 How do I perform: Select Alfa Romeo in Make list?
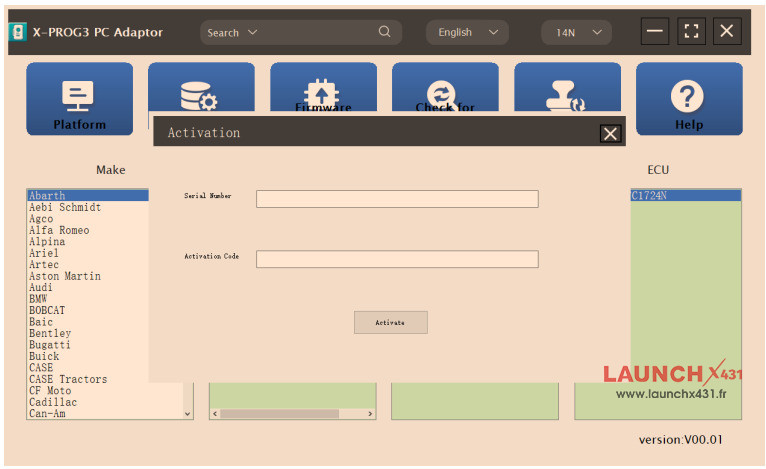tap(59, 230)
